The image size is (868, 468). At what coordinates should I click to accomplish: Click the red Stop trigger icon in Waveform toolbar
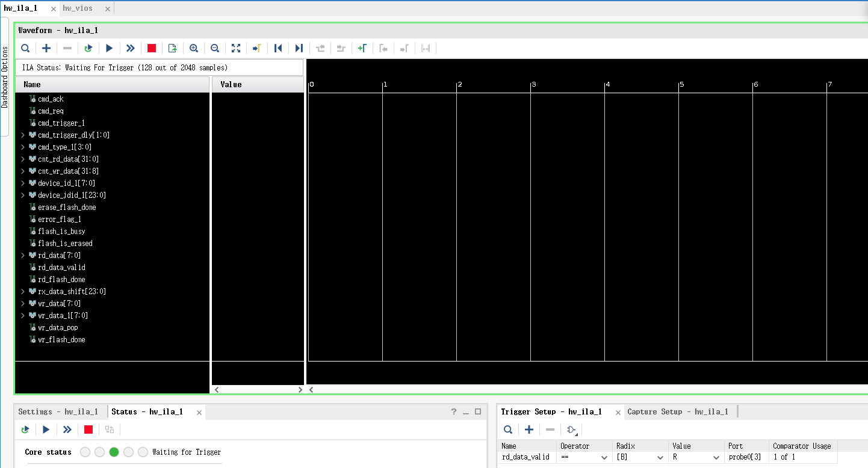pos(152,48)
